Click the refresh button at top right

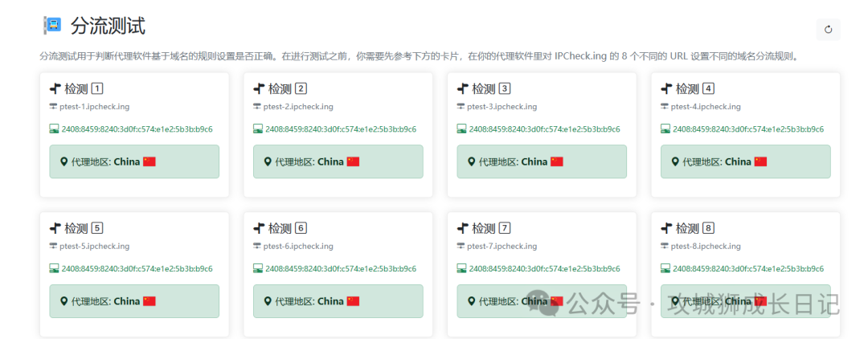click(828, 30)
